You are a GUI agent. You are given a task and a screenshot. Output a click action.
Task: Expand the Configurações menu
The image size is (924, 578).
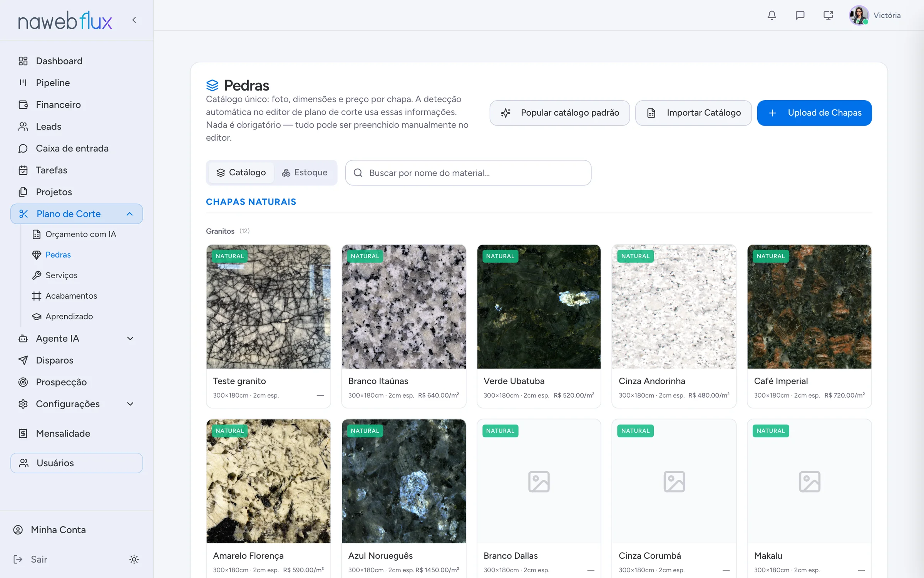click(x=130, y=404)
